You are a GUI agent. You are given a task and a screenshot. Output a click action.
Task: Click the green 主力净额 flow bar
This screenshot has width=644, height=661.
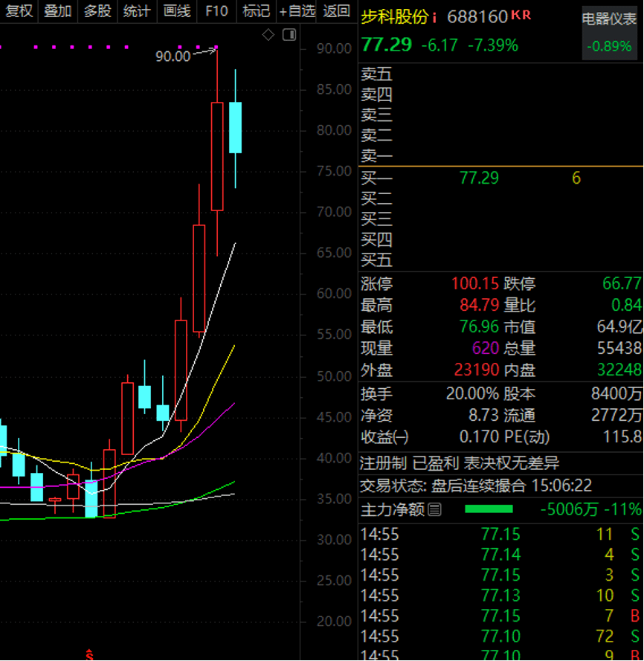tap(489, 509)
